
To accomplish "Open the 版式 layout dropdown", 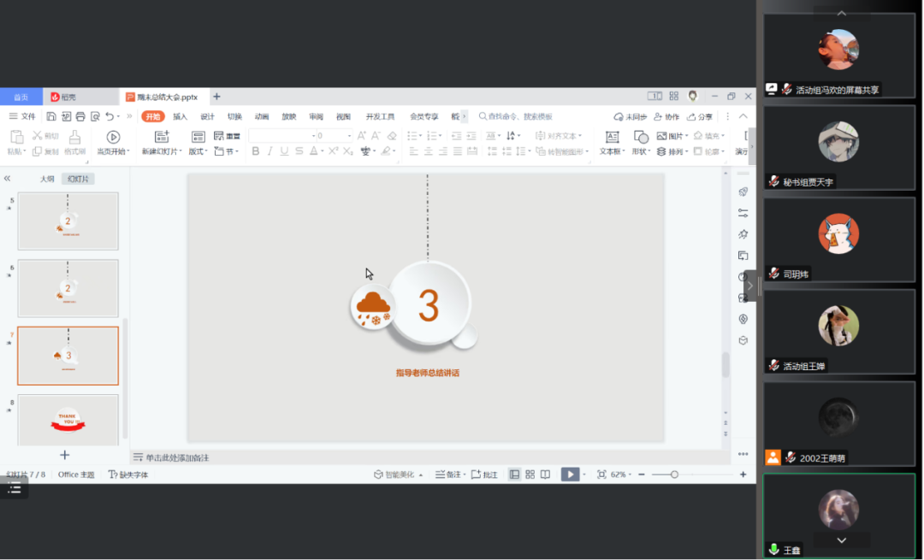I will coord(198,151).
